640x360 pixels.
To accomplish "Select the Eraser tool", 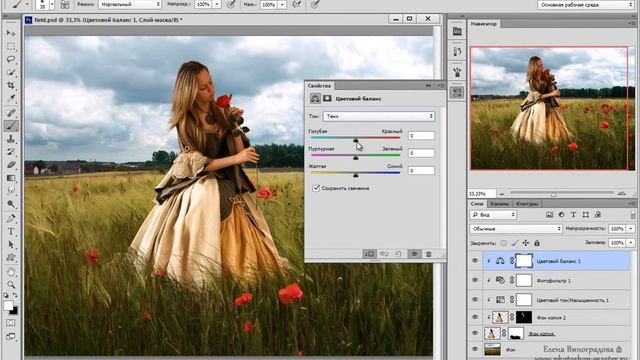I will (x=11, y=165).
